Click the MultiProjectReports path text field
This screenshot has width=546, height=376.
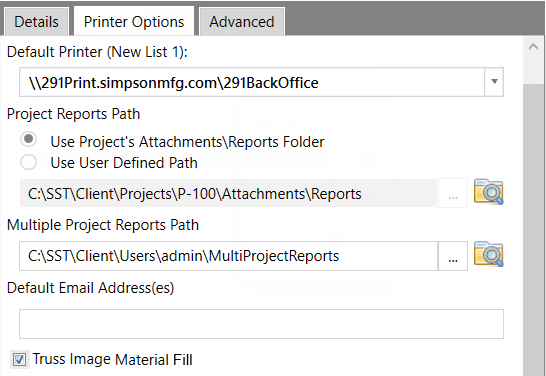pyautogui.click(x=228, y=256)
